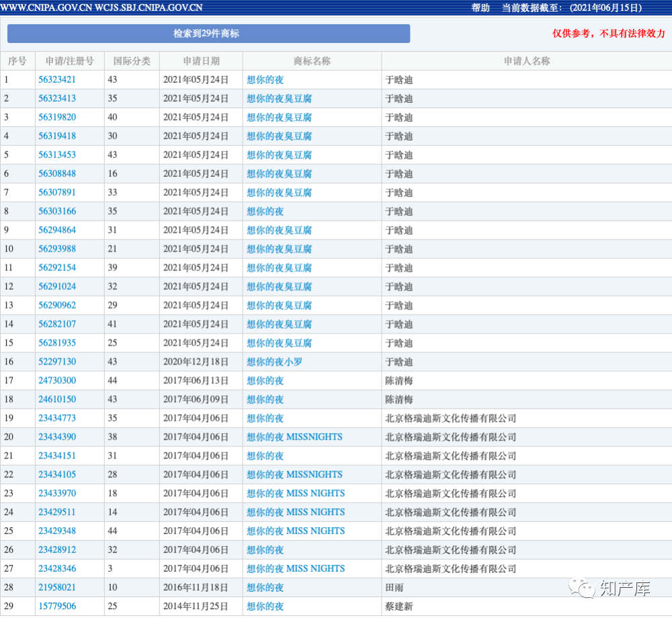The height and width of the screenshot is (618, 672).
Task: Select the 仅供参考，不具有法律效力 notice text
Action: pos(609,34)
